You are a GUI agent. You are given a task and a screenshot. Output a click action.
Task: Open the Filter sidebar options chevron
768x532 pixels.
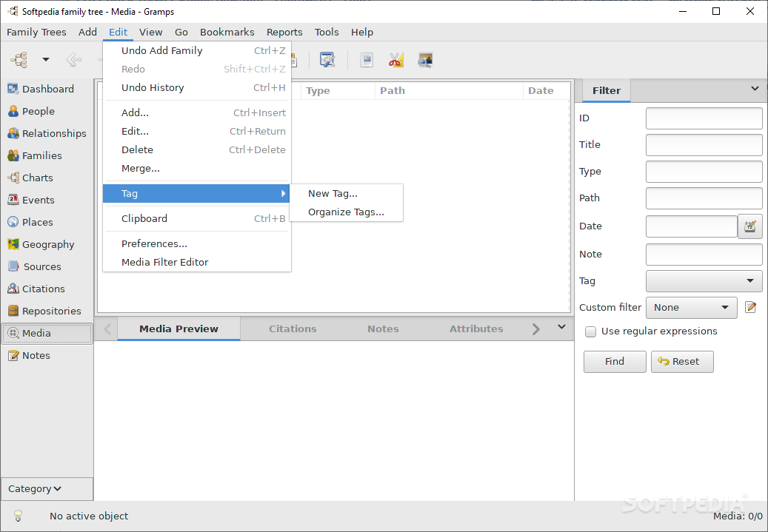[755, 89]
